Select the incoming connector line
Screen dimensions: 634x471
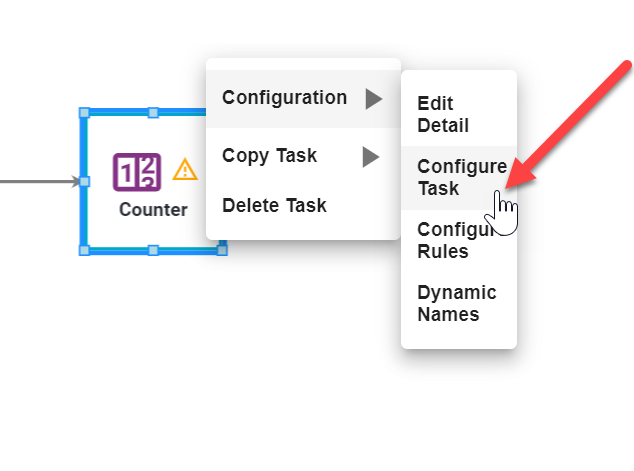click(35, 182)
